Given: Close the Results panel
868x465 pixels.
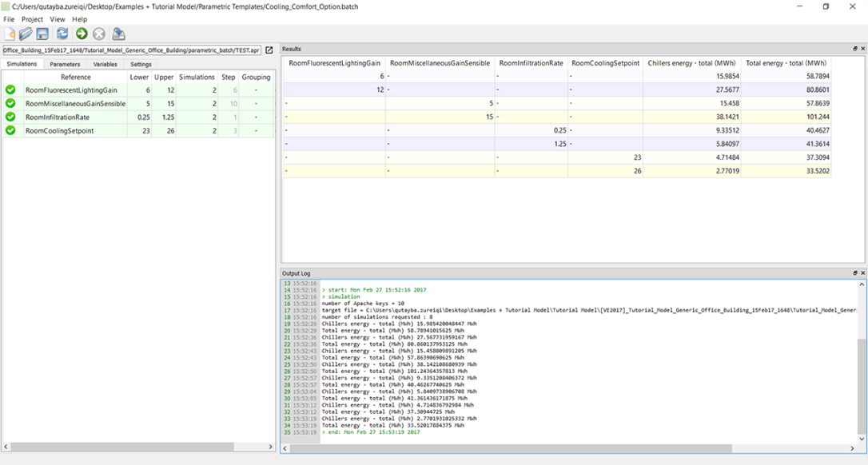Looking at the screenshot, I should click(x=862, y=49).
